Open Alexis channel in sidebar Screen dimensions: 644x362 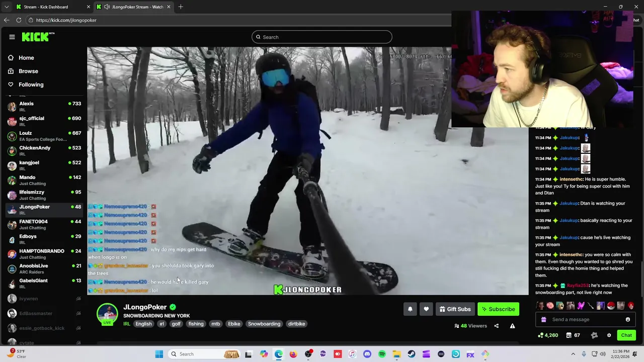coord(44,107)
